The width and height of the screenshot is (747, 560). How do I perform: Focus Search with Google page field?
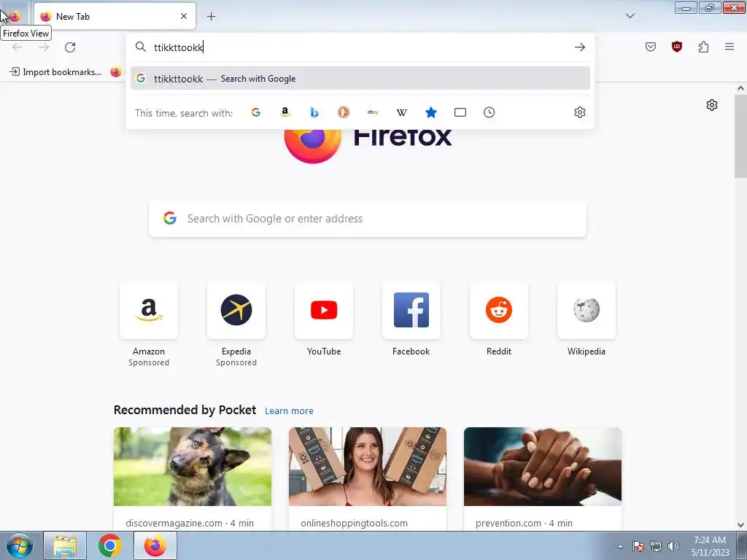coord(368,219)
